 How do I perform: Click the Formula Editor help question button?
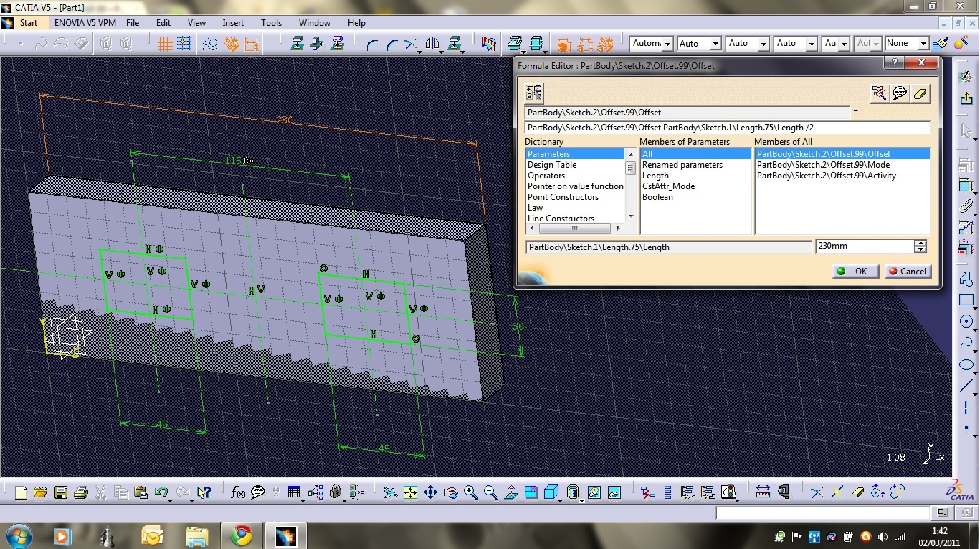pos(893,63)
